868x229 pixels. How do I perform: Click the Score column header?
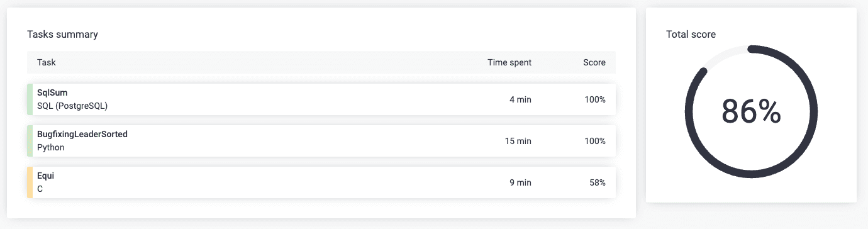click(594, 62)
